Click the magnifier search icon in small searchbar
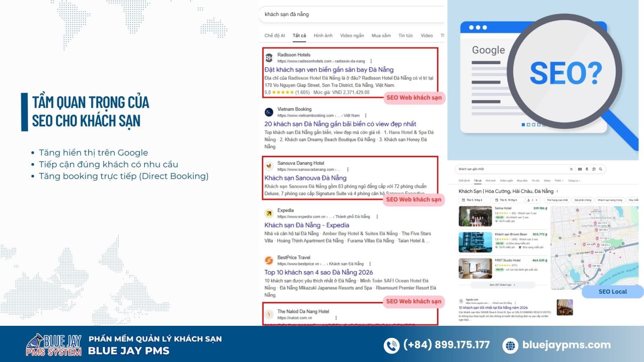 (601, 169)
